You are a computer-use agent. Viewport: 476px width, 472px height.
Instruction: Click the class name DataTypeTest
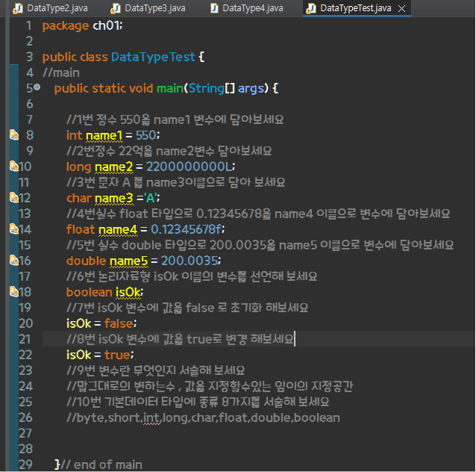(x=153, y=58)
